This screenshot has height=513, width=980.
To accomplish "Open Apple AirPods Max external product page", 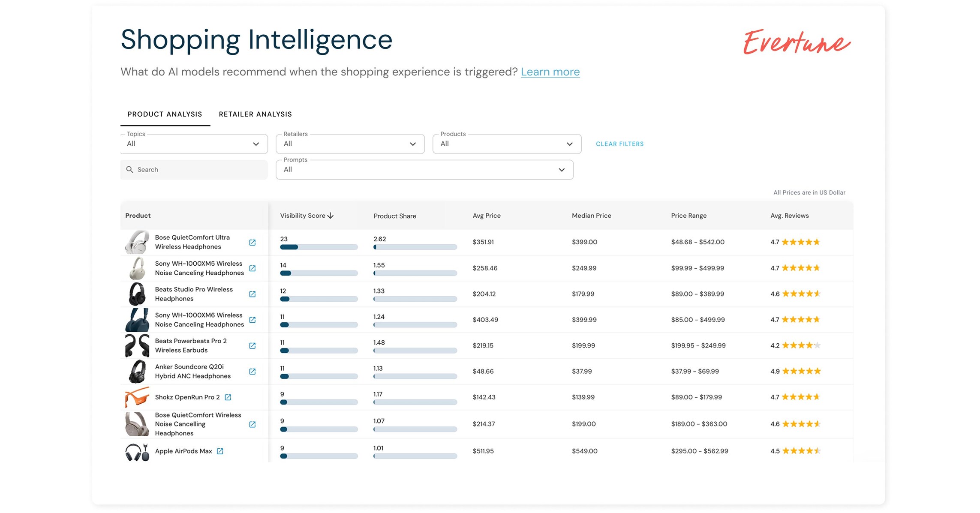I will coord(220,451).
